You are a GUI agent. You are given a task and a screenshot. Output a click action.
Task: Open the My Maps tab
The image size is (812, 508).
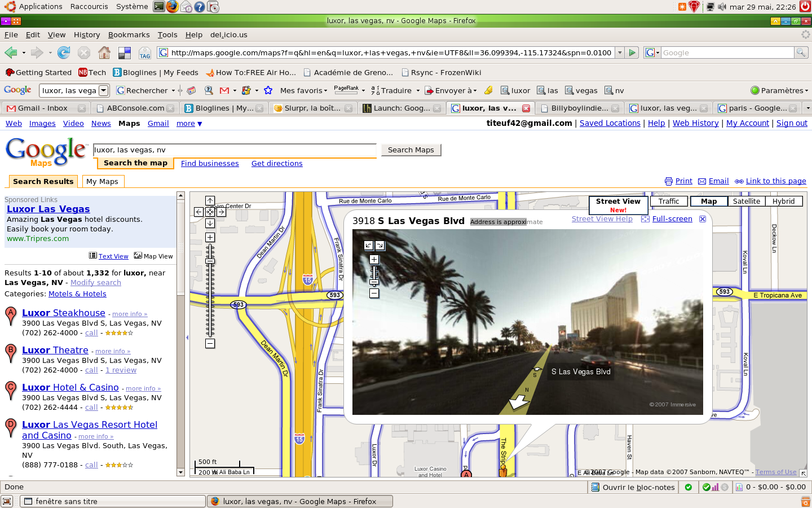[102, 181]
